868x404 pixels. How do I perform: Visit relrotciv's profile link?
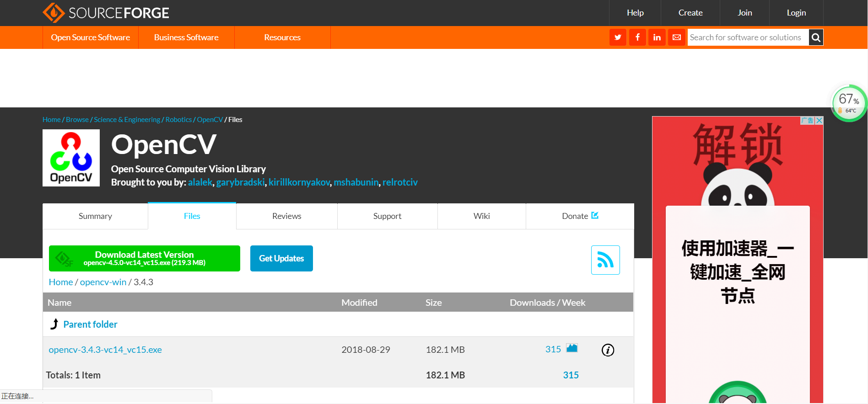[x=400, y=182]
